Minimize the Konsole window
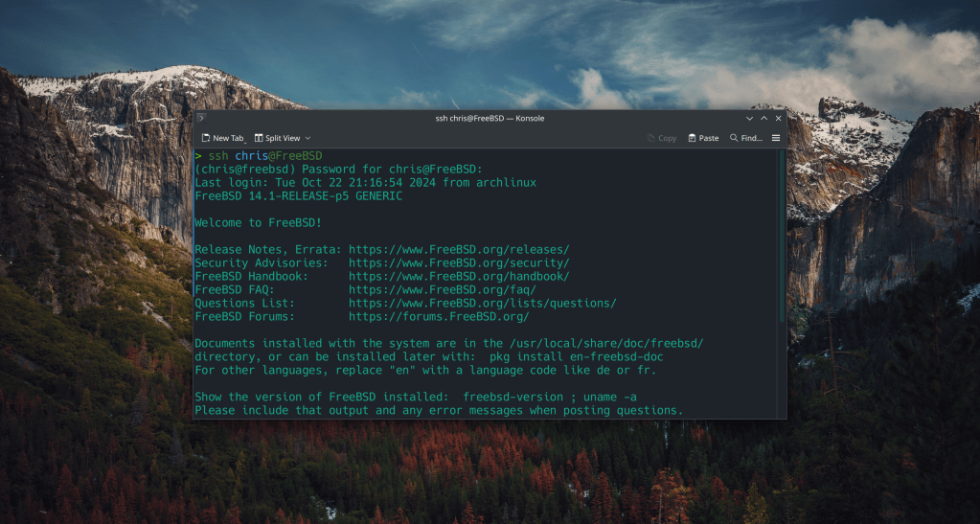Image resolution: width=980 pixels, height=524 pixels. tap(749, 118)
